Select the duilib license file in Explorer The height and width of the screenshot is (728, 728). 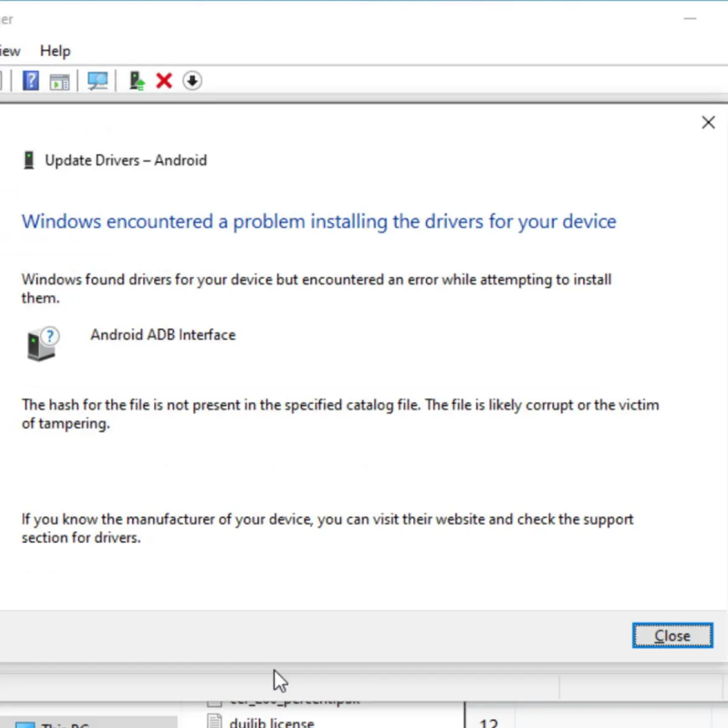coord(272,722)
